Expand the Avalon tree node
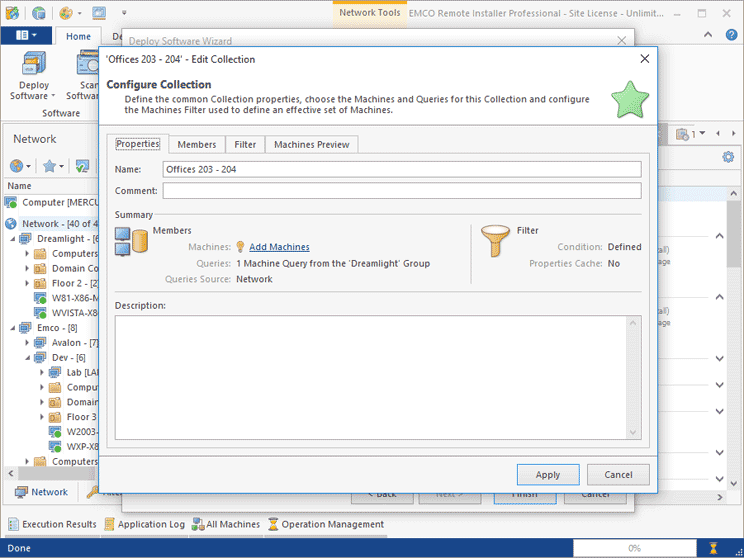Screen dimensions: 744x558 28,343
